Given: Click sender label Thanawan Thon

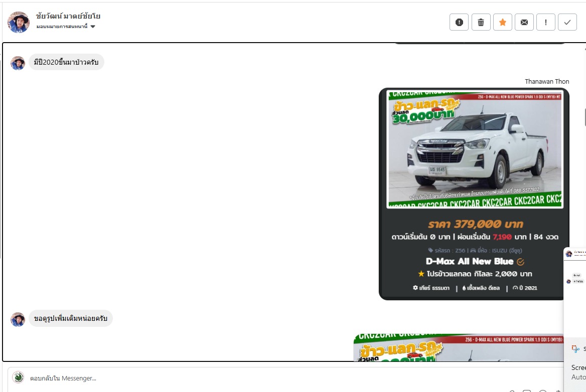Looking at the screenshot, I should click(547, 81).
